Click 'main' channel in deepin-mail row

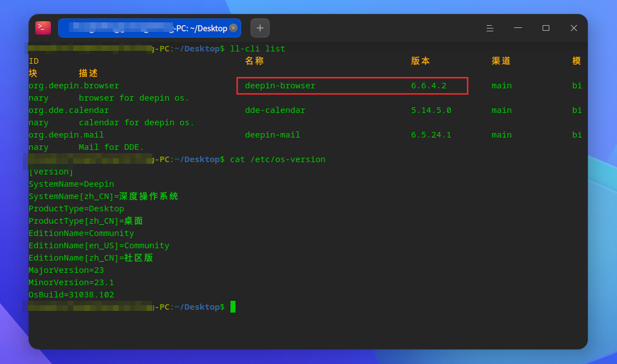pyautogui.click(x=502, y=135)
